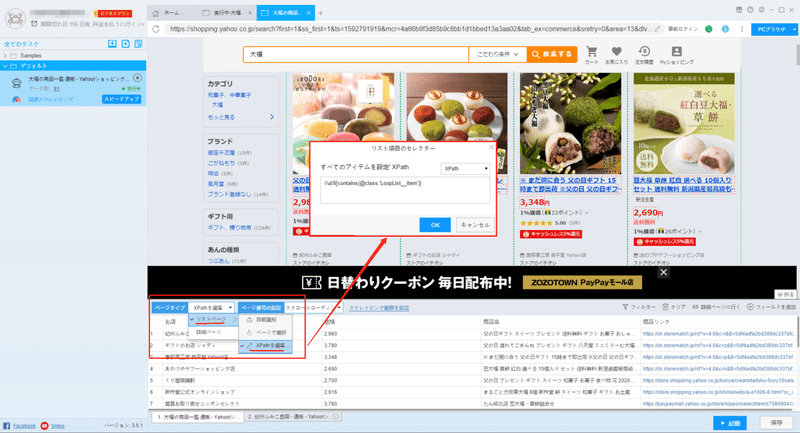Click the add field plus icon

750,307
